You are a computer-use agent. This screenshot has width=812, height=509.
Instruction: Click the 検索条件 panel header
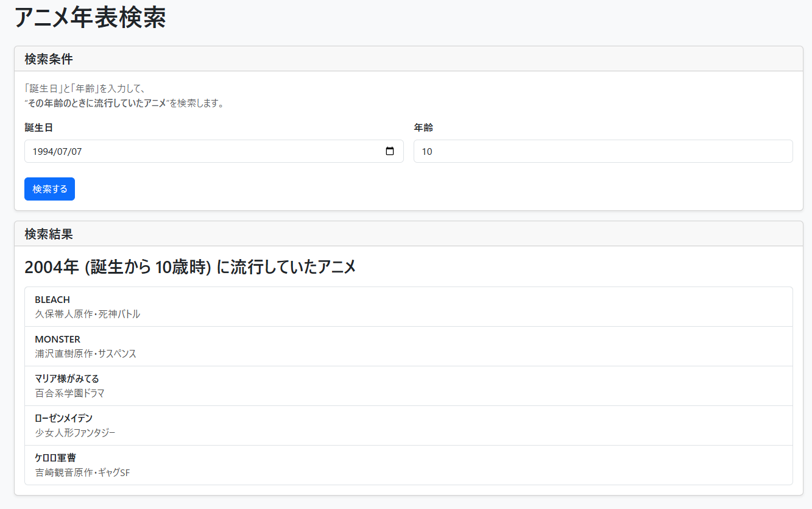(x=49, y=59)
